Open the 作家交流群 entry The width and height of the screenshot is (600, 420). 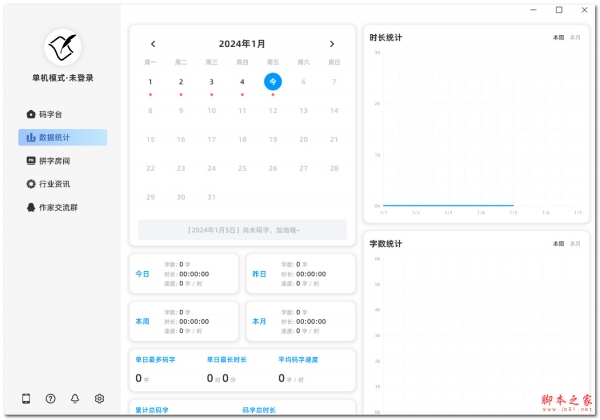coord(52,207)
